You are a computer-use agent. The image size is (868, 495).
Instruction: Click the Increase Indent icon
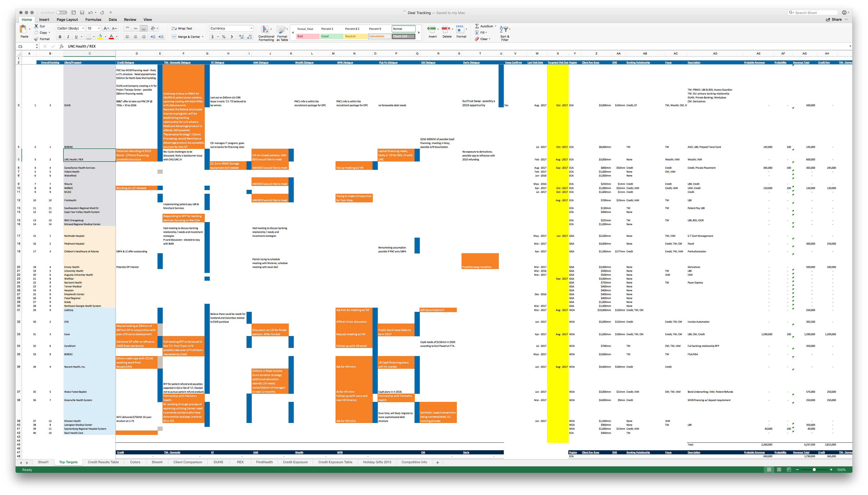click(x=161, y=37)
